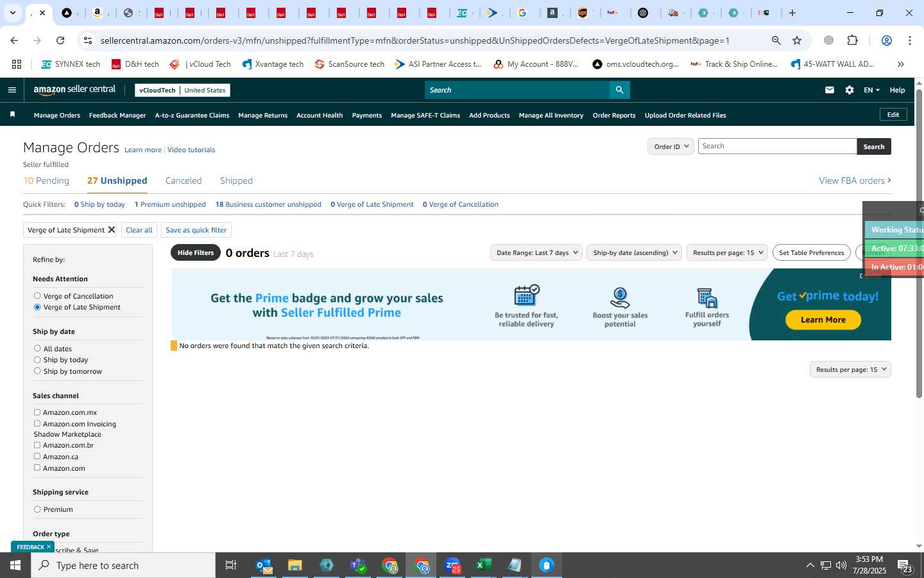The width and height of the screenshot is (924, 578).
Task: Open the Chrome profile avatar icon
Action: pos(887,40)
